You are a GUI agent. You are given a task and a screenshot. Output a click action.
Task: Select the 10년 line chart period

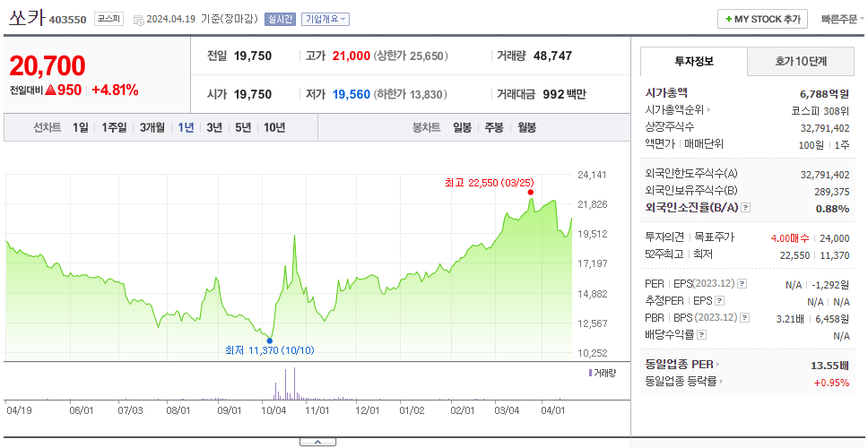coord(274,128)
